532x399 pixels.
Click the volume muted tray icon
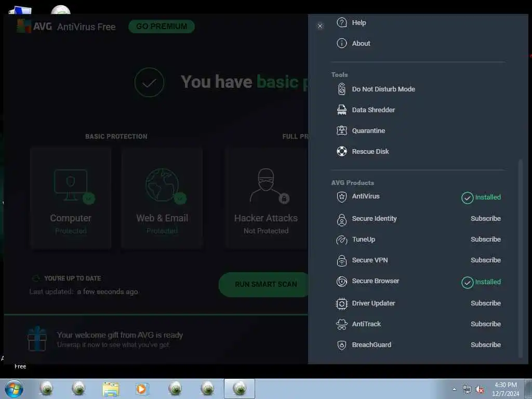pyautogui.click(x=480, y=390)
